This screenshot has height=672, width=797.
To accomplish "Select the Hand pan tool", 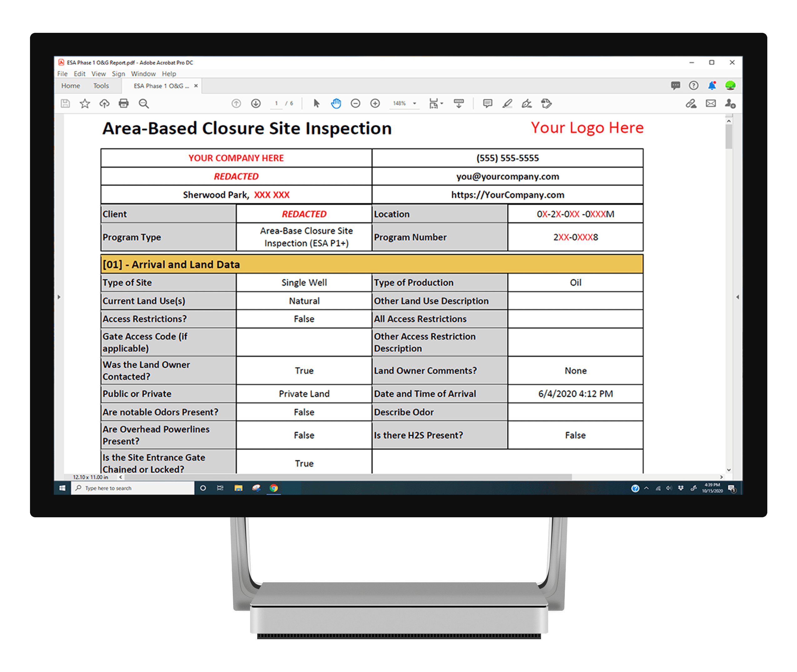I will pos(336,103).
